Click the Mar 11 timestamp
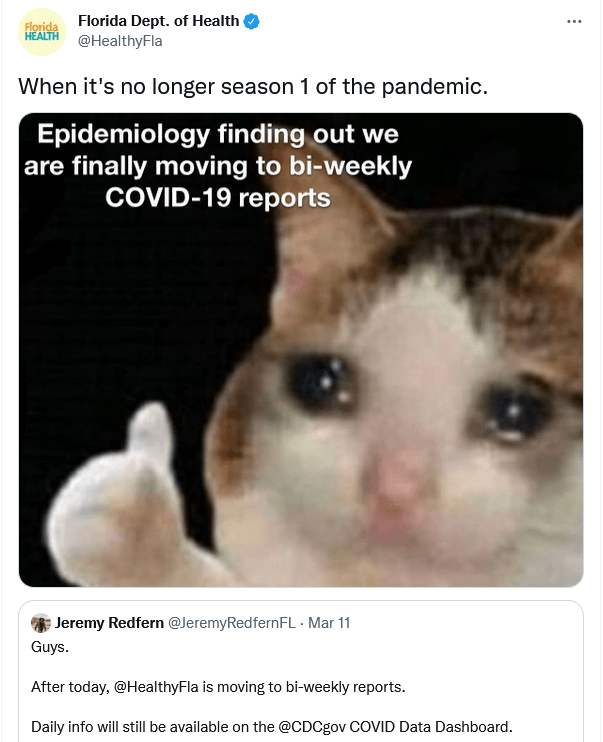603x742 pixels. tap(329, 623)
